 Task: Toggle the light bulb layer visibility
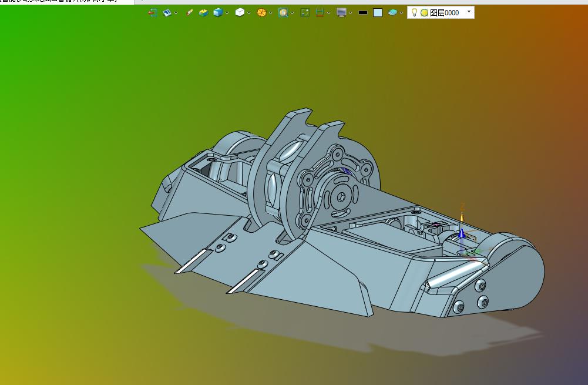point(414,12)
